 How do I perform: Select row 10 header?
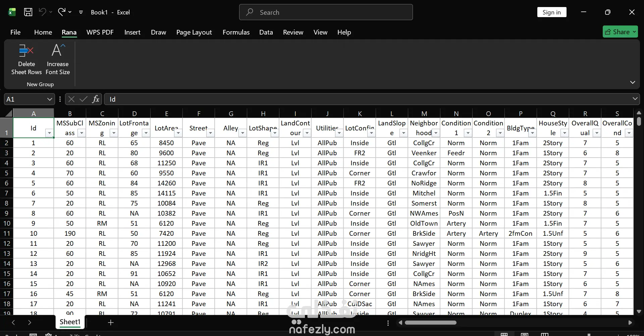(x=7, y=223)
